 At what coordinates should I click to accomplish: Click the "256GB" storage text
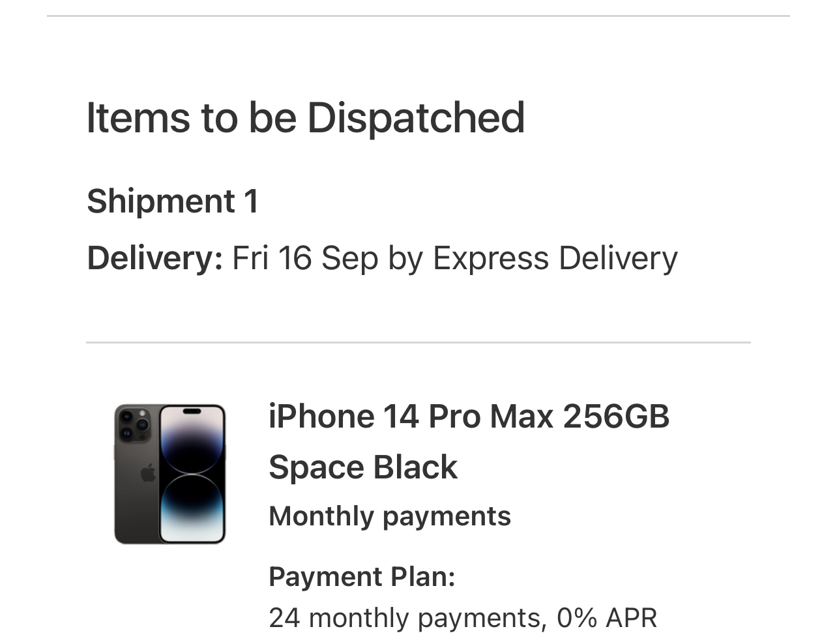pos(616,417)
